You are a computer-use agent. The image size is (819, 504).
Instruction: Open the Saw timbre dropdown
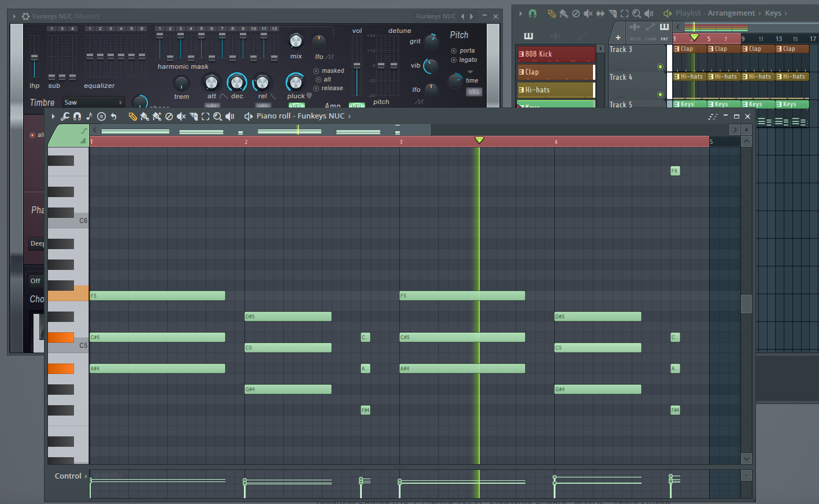(x=93, y=102)
